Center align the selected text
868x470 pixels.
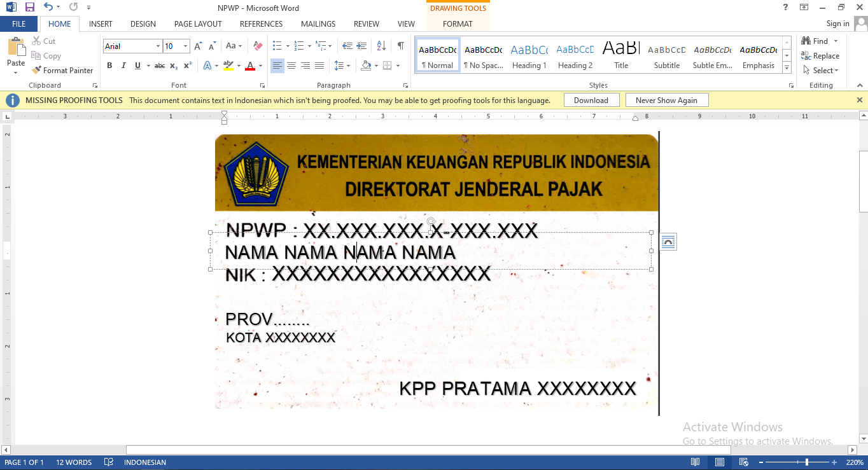291,66
